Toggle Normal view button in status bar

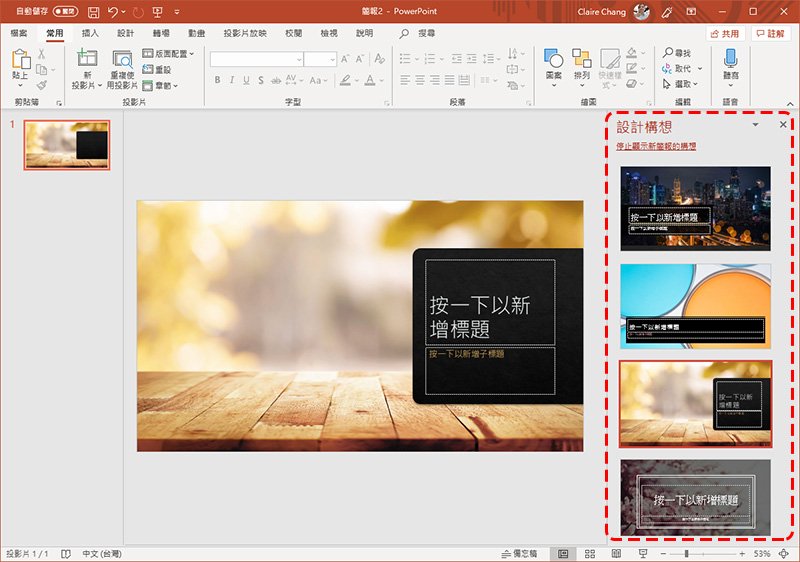tap(563, 553)
